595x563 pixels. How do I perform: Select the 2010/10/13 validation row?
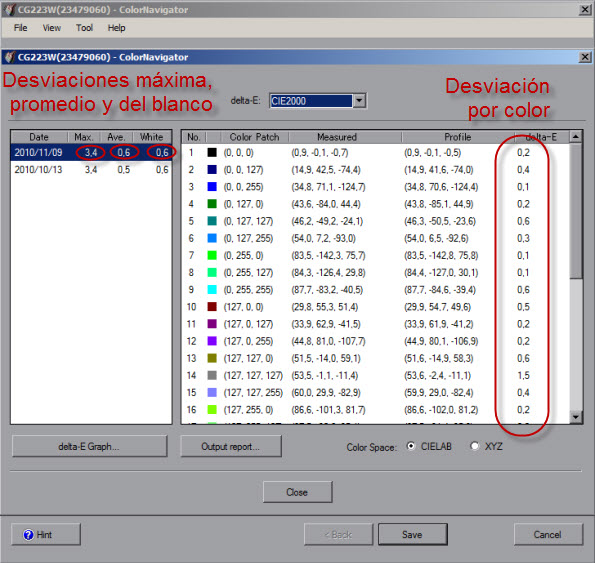click(x=91, y=170)
